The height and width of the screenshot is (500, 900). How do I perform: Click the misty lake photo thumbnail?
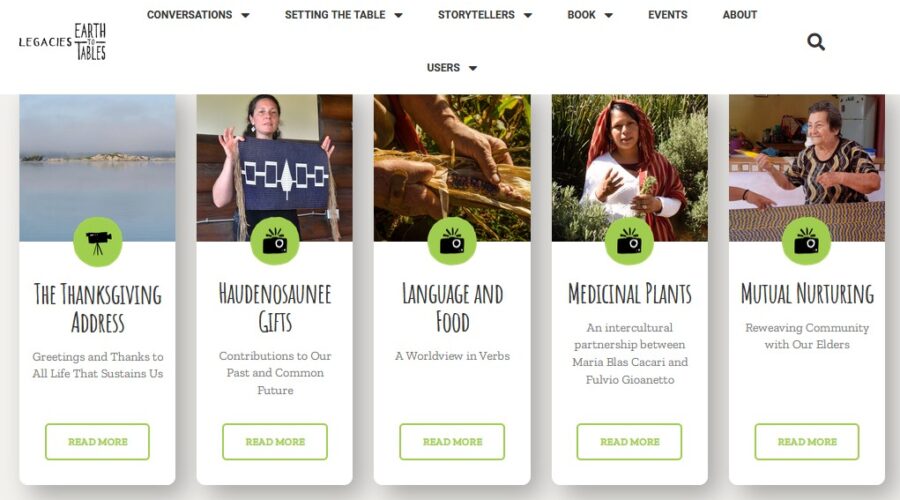coord(98,168)
